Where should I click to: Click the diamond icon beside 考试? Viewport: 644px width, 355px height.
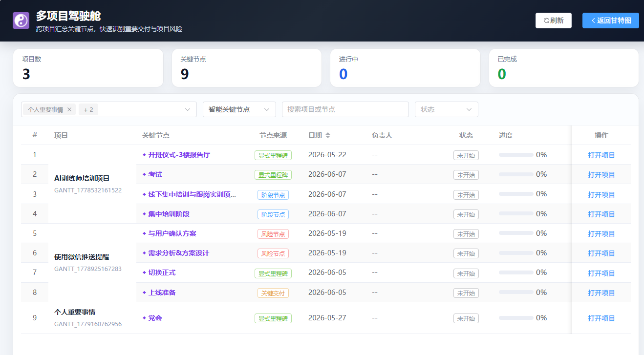point(144,174)
